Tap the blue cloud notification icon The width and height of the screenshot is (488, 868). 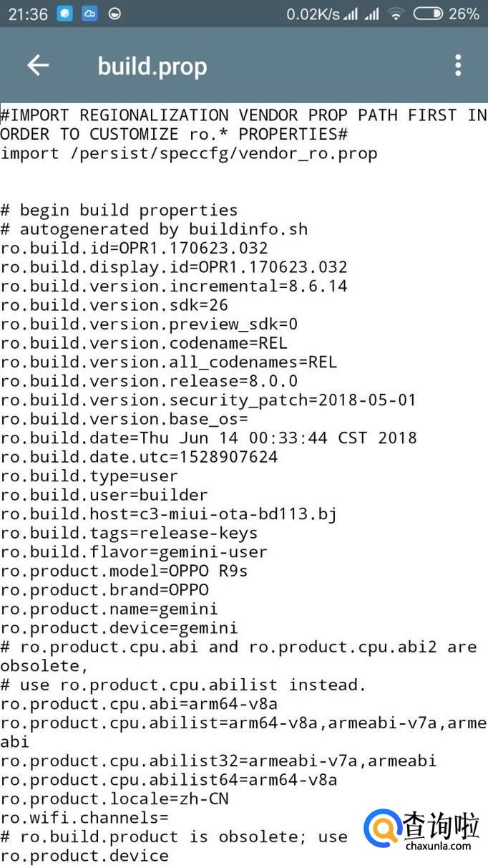tap(89, 14)
